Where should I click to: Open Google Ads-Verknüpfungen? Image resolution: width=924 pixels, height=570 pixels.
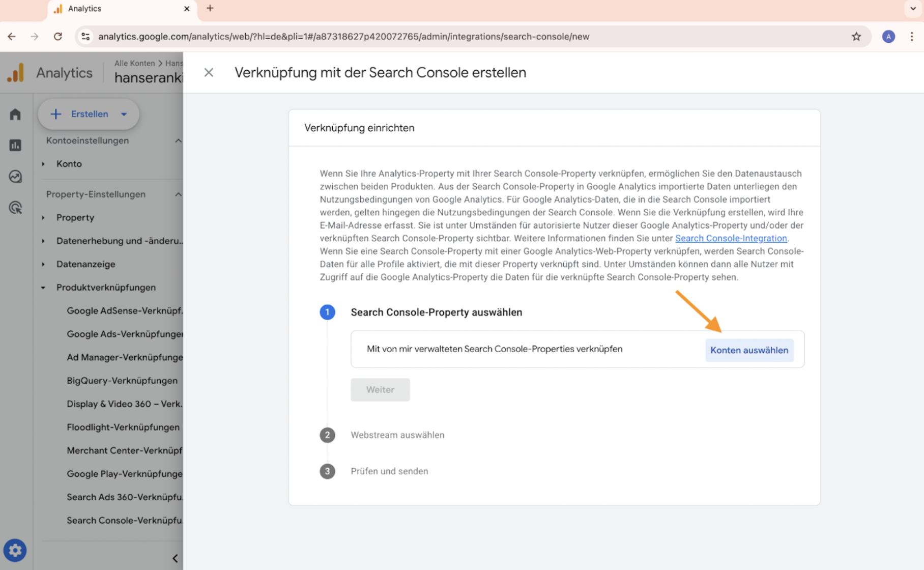tap(124, 334)
